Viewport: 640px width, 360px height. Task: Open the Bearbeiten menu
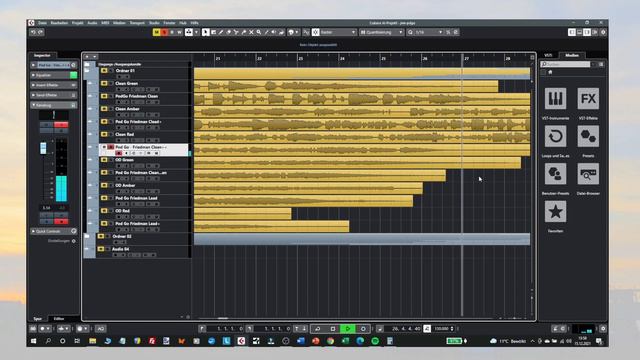point(59,23)
